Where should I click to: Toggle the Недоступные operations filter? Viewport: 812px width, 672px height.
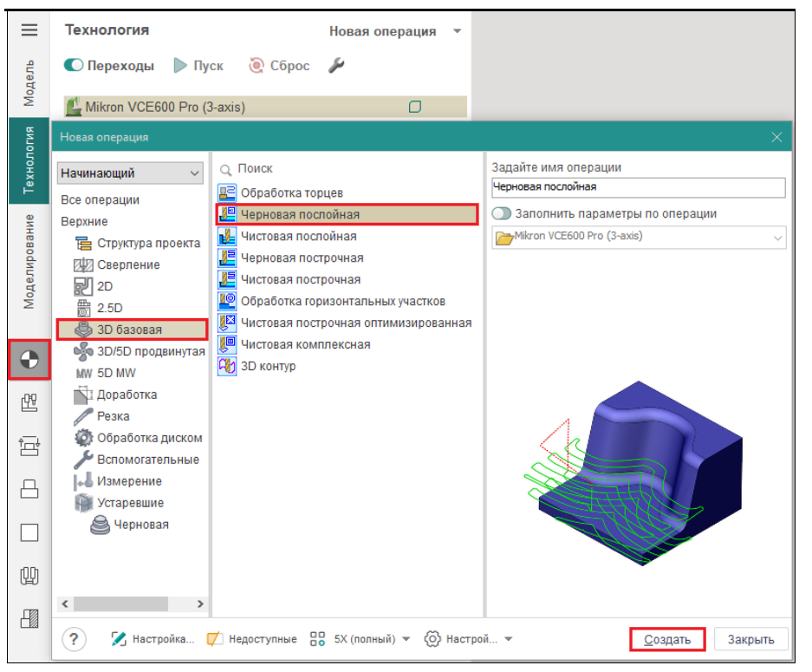point(252,639)
